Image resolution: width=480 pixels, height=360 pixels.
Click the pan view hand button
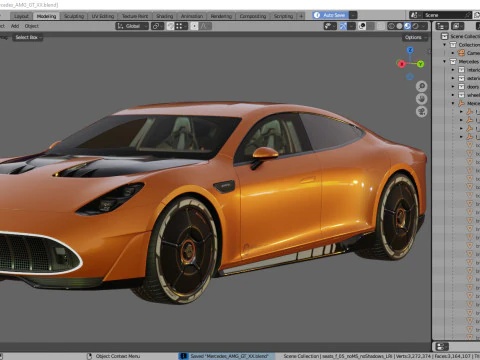coord(422,99)
